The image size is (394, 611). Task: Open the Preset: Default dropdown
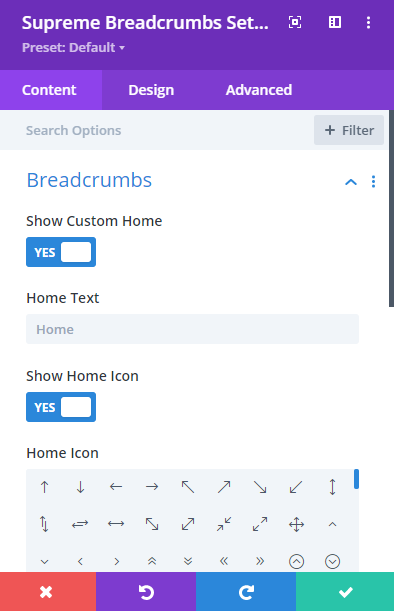click(73, 48)
